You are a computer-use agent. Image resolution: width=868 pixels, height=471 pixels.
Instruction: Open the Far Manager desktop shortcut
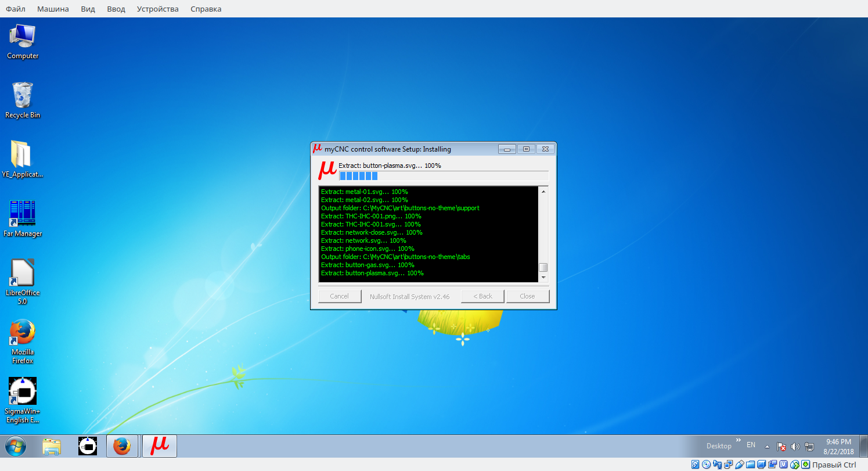pyautogui.click(x=23, y=214)
